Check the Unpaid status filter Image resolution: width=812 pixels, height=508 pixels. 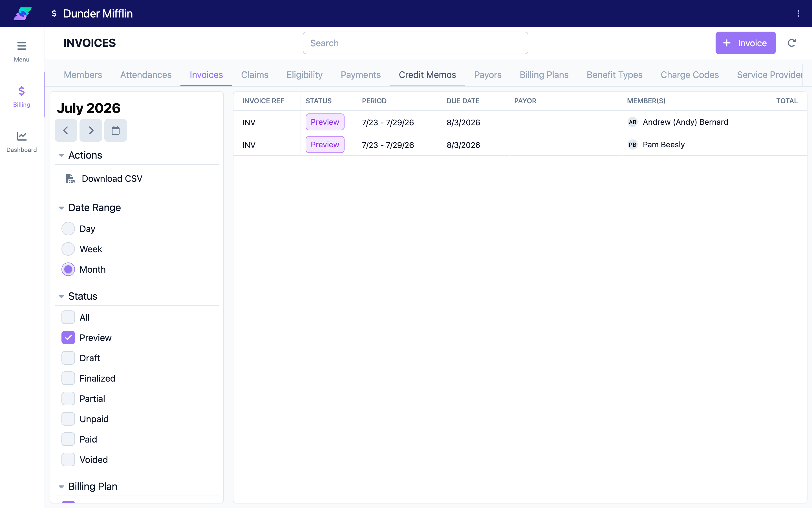(68, 419)
